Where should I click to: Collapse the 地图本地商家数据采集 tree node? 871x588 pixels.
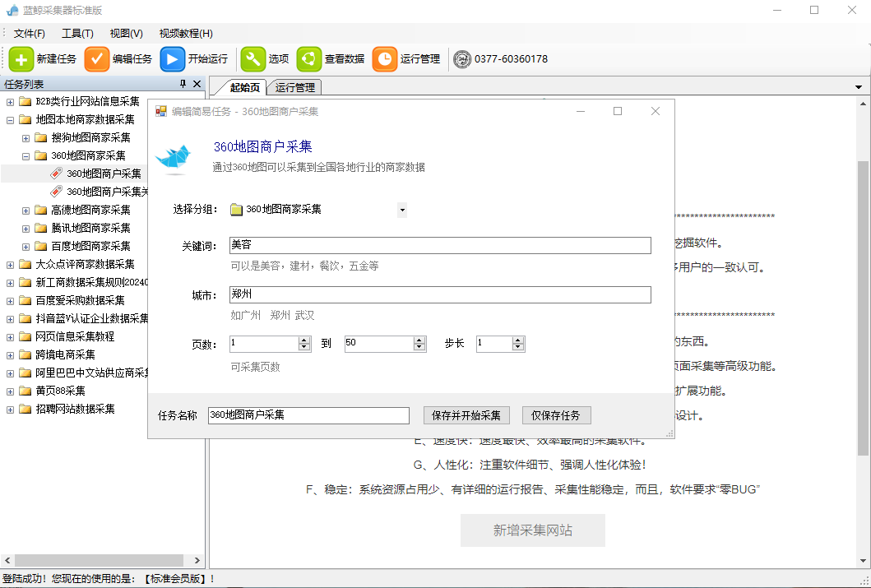(x=10, y=119)
